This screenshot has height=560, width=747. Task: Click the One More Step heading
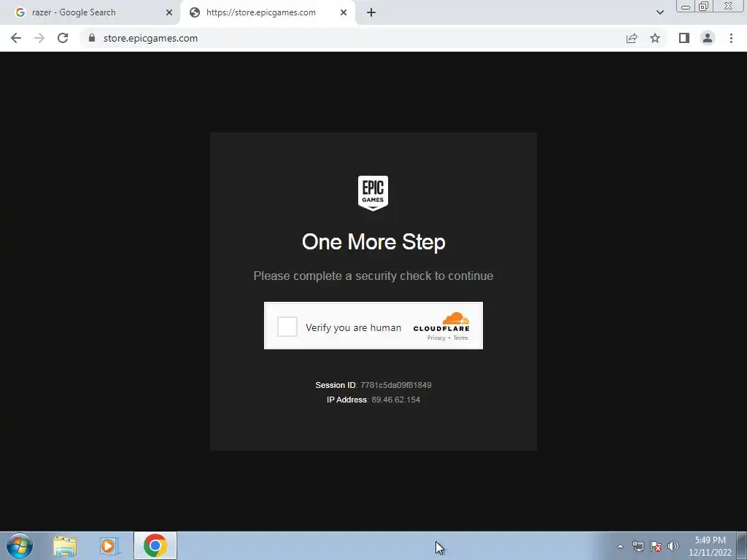373,242
